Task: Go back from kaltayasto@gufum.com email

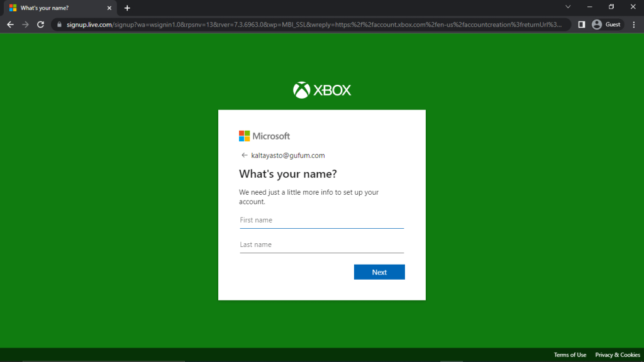Action: [x=245, y=155]
